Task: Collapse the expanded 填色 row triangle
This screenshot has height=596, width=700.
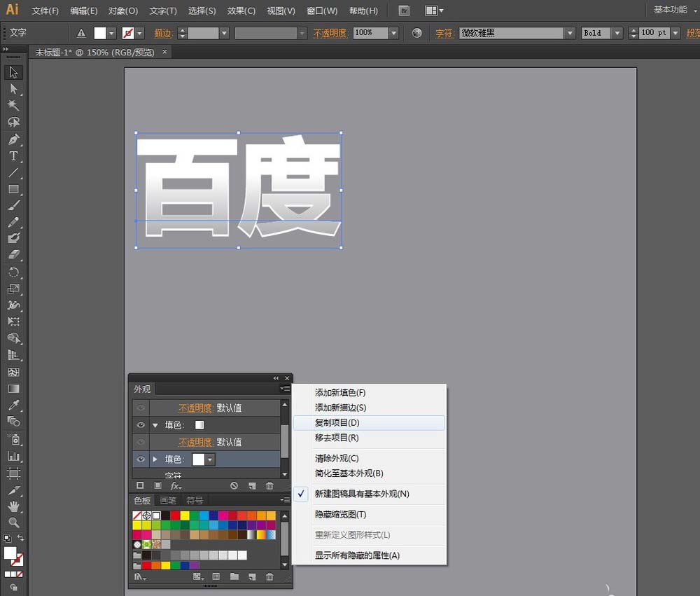Action: click(x=155, y=425)
